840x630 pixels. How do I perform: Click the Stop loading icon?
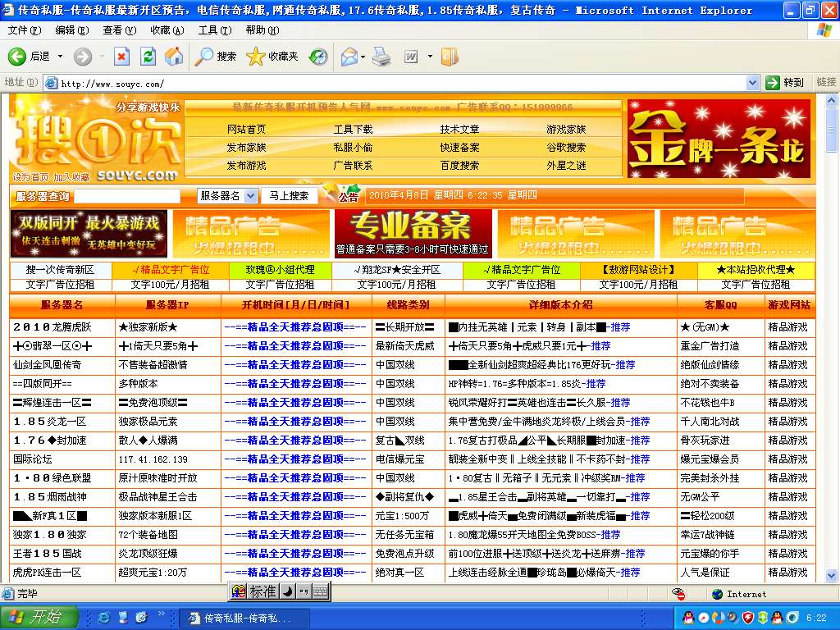(122, 57)
